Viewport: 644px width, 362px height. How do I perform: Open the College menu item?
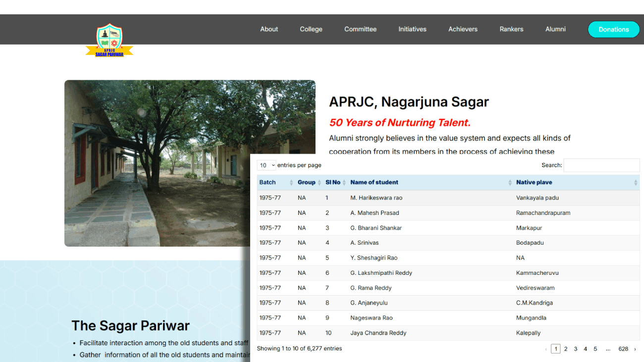311,29
